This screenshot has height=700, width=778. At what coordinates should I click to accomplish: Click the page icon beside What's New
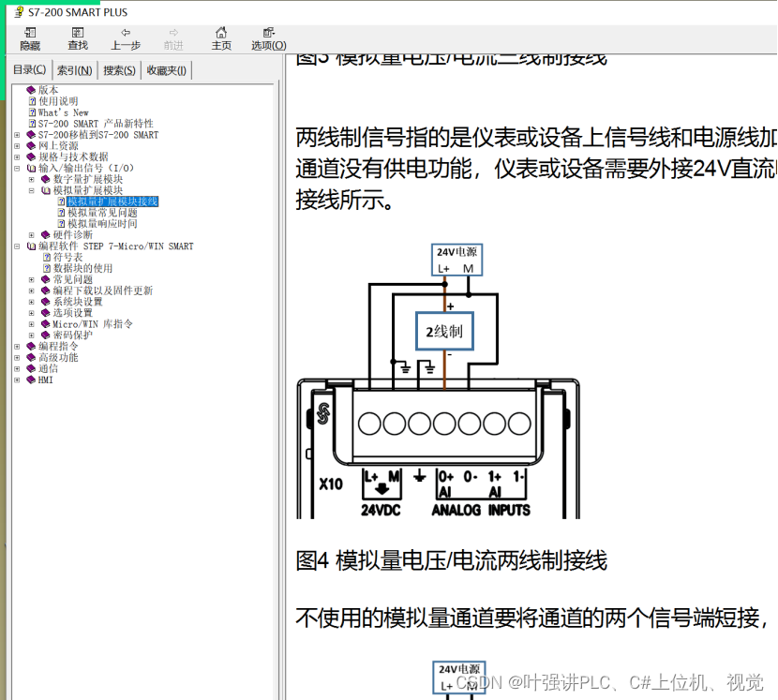tap(32, 112)
